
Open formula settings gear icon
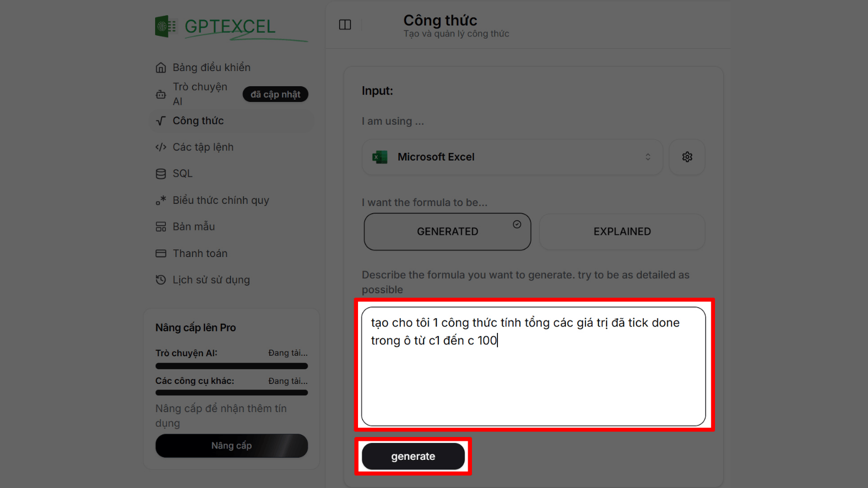(687, 157)
